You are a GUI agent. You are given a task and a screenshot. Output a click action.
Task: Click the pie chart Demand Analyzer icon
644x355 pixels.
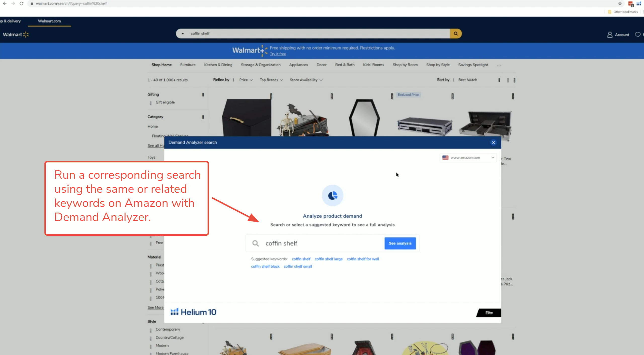click(332, 195)
